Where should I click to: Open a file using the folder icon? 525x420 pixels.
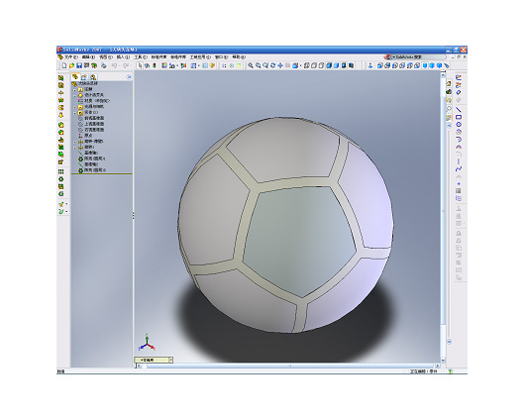point(71,66)
